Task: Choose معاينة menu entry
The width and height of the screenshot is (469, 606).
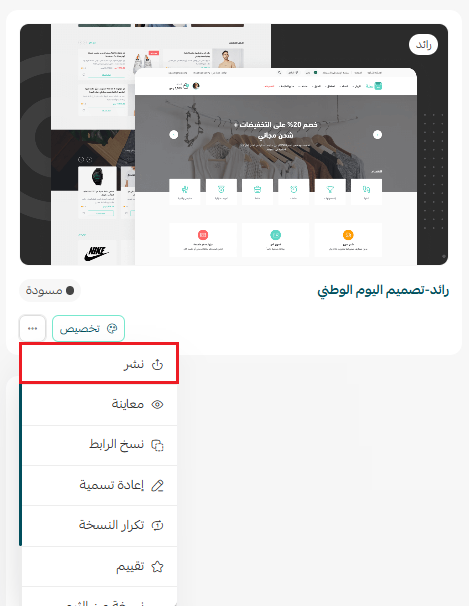Action: 99,404
